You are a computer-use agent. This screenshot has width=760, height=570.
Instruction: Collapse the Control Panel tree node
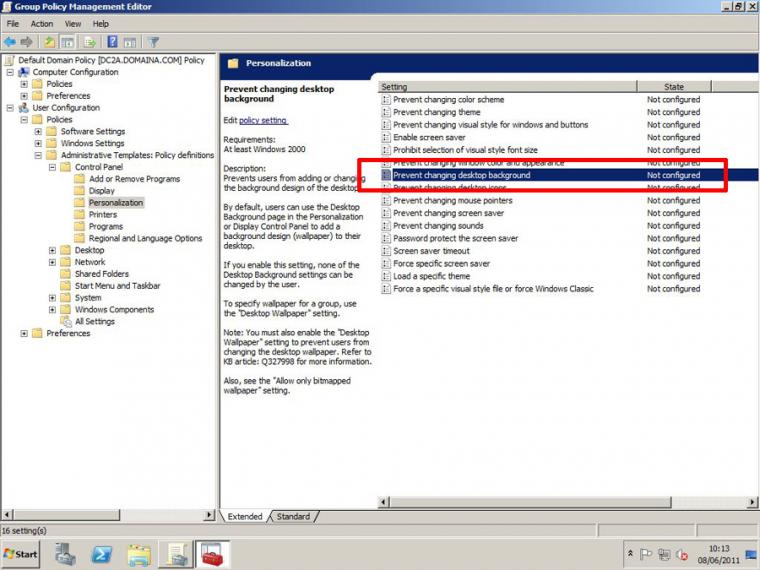(x=52, y=167)
